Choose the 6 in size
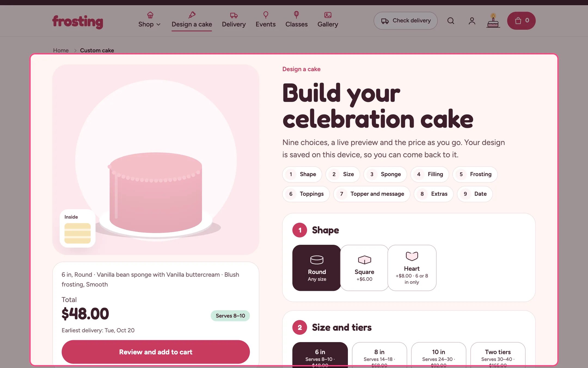 (x=320, y=355)
